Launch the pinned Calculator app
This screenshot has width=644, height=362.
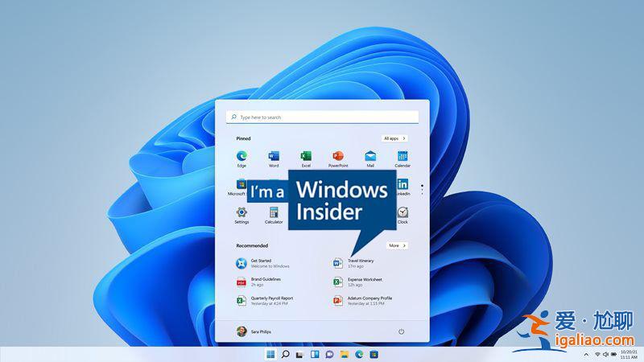coord(274,213)
